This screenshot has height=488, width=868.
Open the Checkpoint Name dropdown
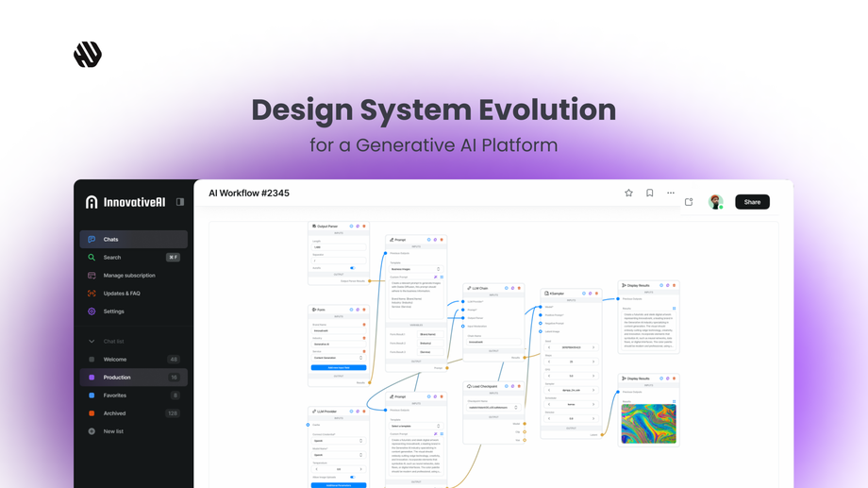tap(493, 407)
